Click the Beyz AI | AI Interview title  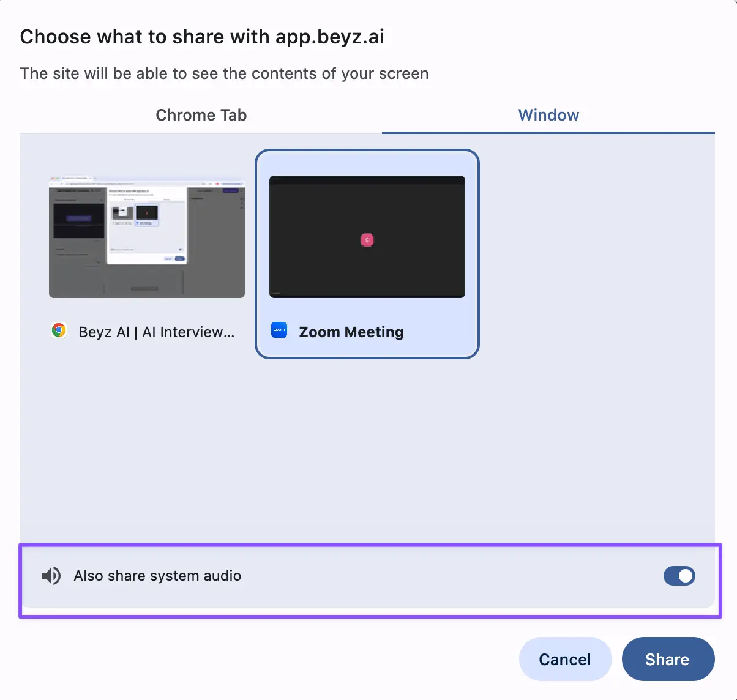point(156,332)
